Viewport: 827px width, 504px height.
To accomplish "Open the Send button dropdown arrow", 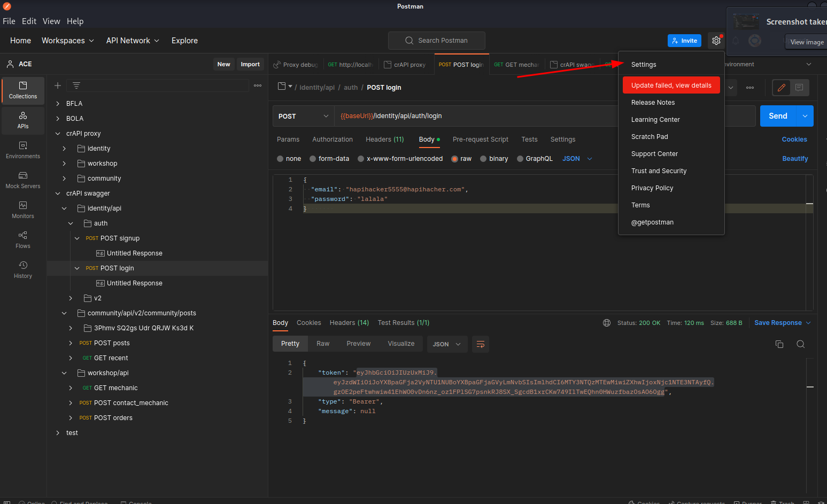I will coord(805,116).
